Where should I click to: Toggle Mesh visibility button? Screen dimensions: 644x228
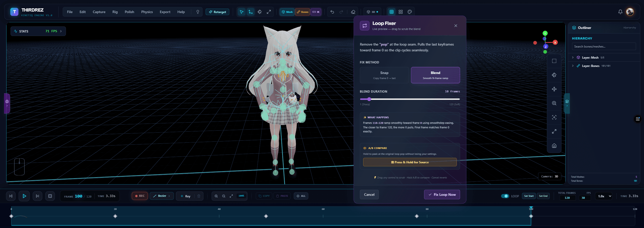coord(287,12)
